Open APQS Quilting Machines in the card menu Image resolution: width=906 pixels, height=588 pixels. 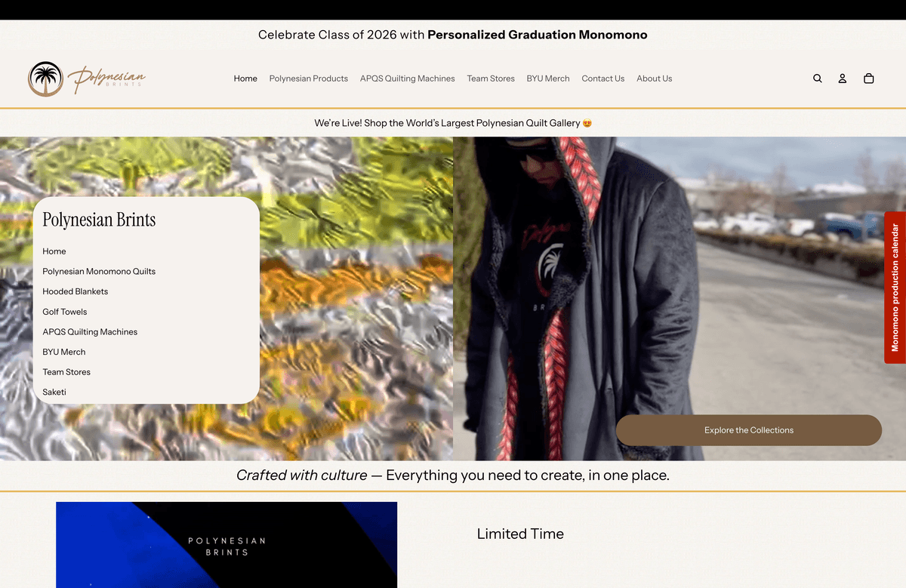point(90,331)
